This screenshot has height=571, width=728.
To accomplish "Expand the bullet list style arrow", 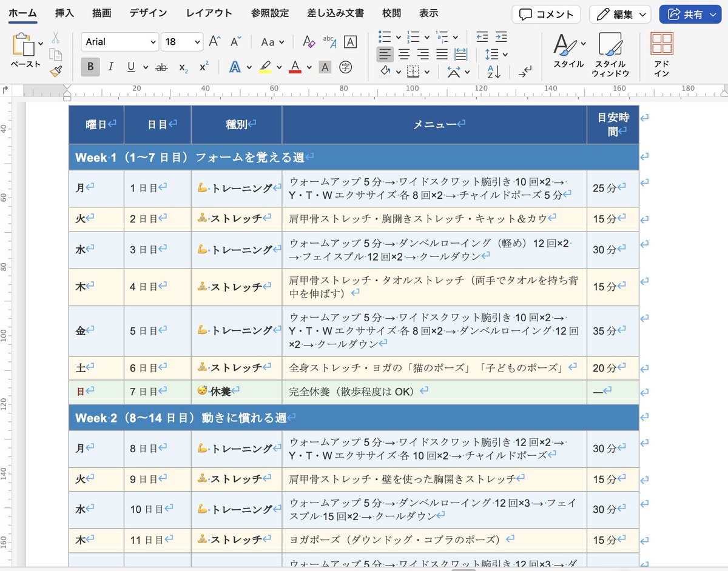I will click(x=399, y=37).
